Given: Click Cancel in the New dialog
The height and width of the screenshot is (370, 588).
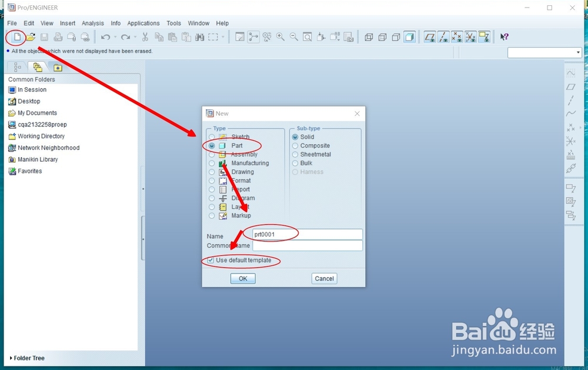Looking at the screenshot, I should [x=324, y=278].
